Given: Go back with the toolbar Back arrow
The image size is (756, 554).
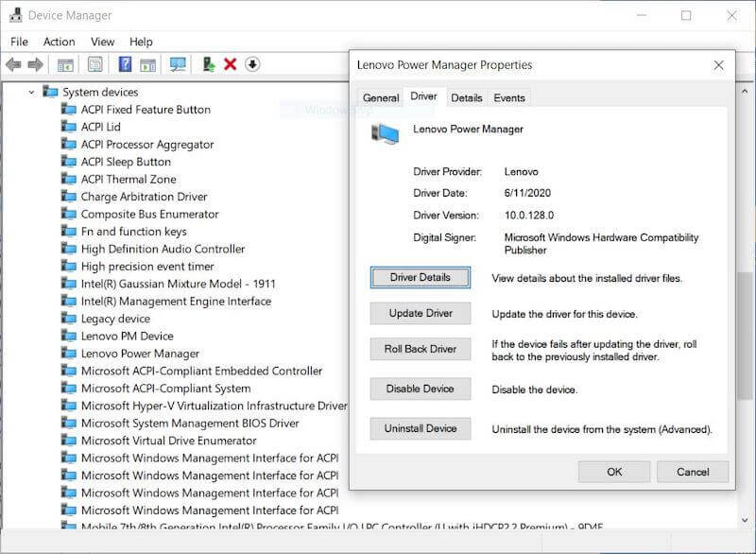Looking at the screenshot, I should click(13, 64).
